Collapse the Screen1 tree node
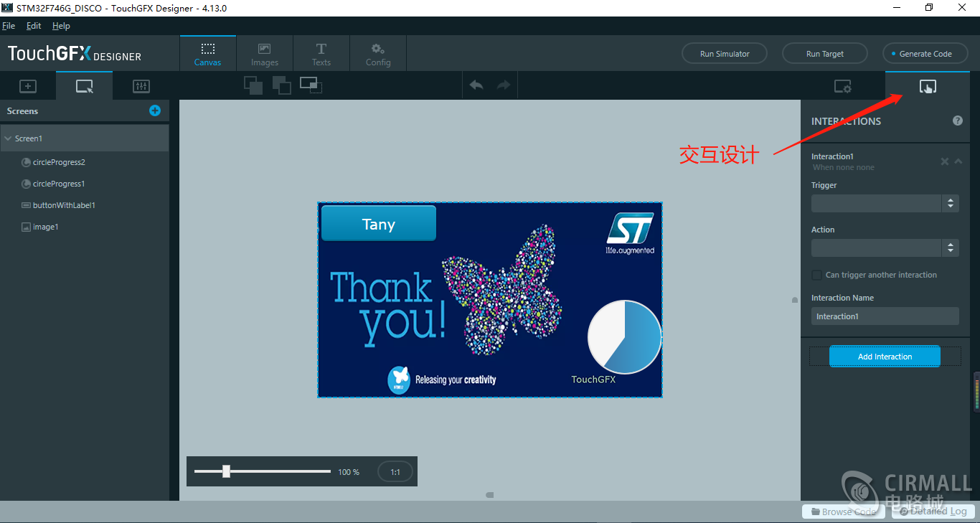Viewport: 980px width, 523px height. point(7,138)
